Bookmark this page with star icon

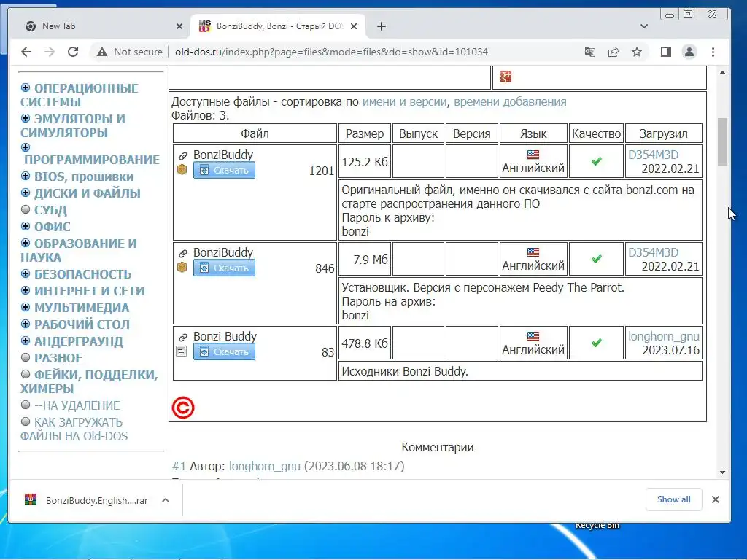(636, 52)
